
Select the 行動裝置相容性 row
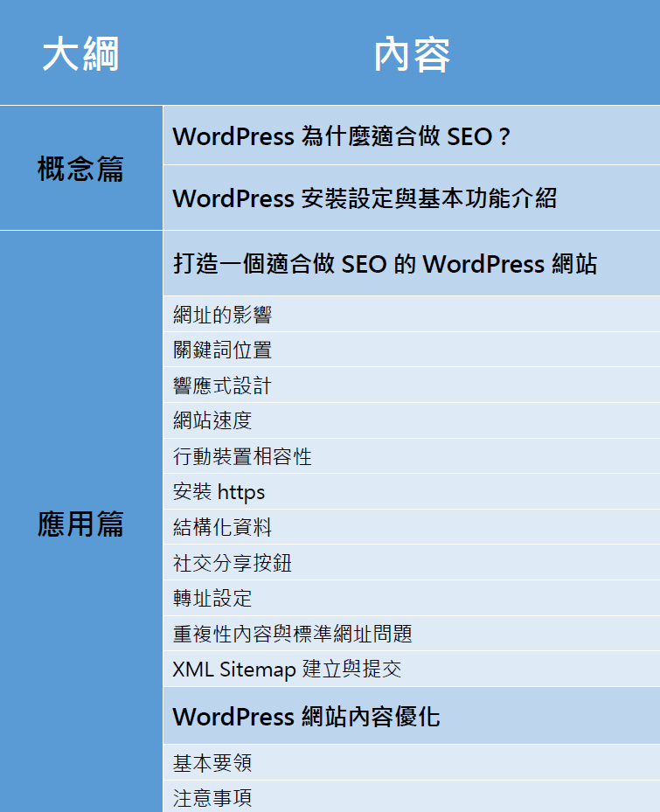click(x=242, y=456)
